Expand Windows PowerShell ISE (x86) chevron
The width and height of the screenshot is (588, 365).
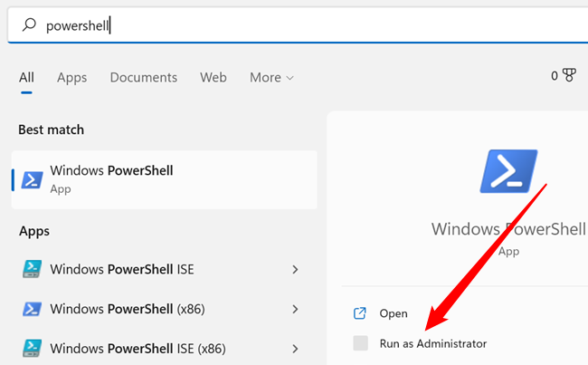coord(295,349)
